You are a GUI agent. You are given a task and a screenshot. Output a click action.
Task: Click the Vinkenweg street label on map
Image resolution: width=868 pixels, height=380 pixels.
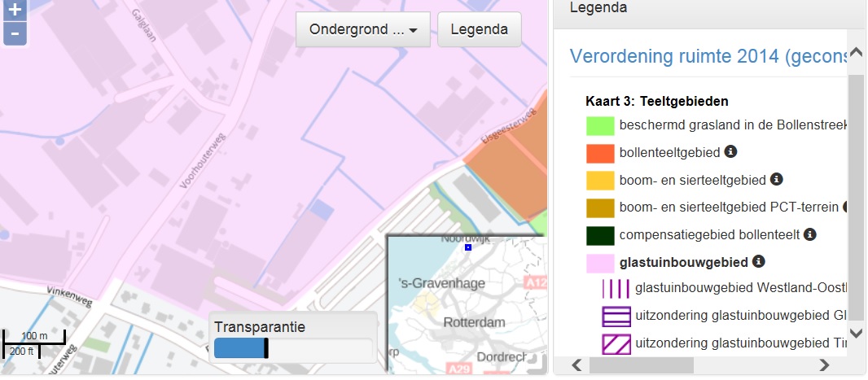coord(69,295)
